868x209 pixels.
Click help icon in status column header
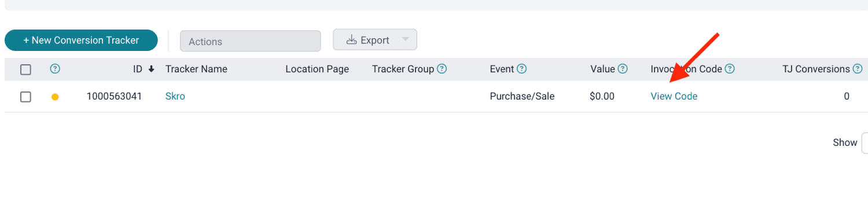click(55, 69)
